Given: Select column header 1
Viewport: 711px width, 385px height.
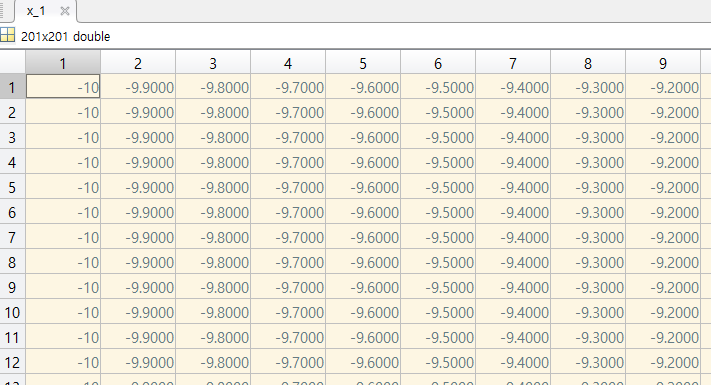Looking at the screenshot, I should [x=63, y=63].
